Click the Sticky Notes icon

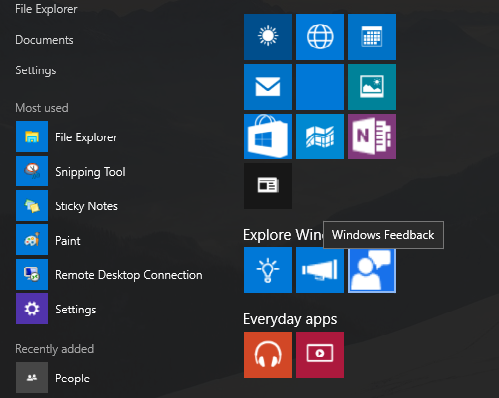pyautogui.click(x=32, y=206)
